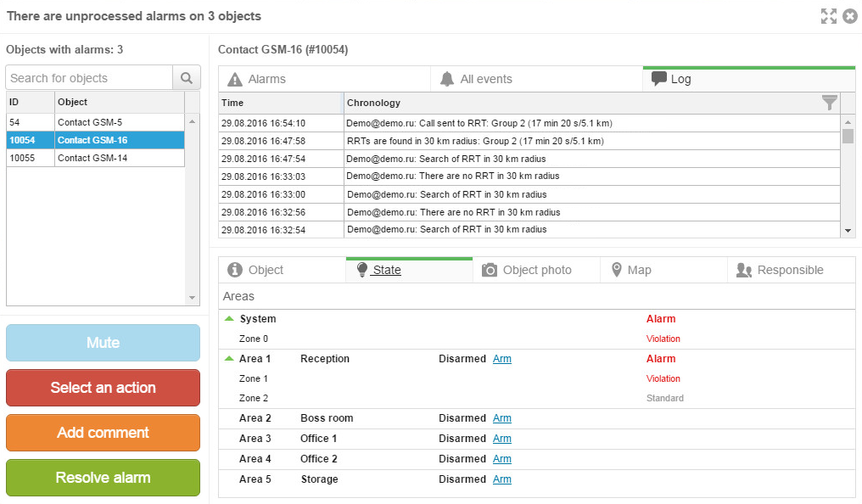
Task: Click the ID column header
Action: tap(31, 102)
